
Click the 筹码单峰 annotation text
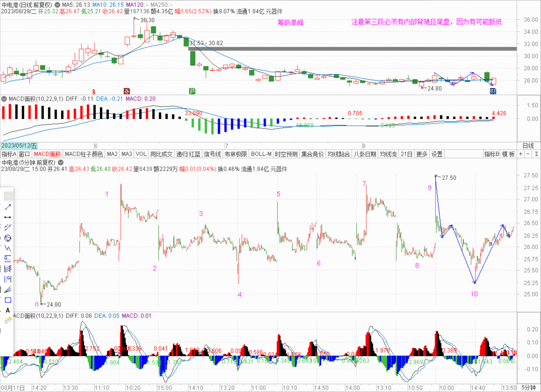pyautogui.click(x=290, y=22)
